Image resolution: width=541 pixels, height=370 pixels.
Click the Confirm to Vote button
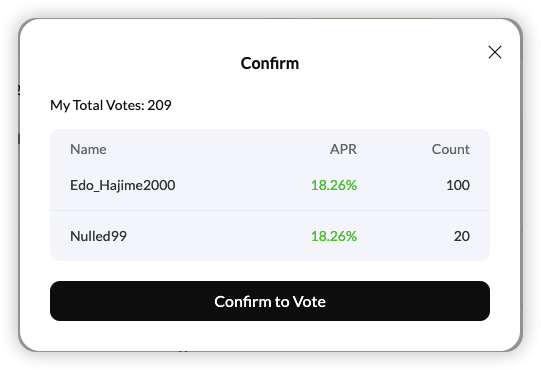pyautogui.click(x=270, y=301)
